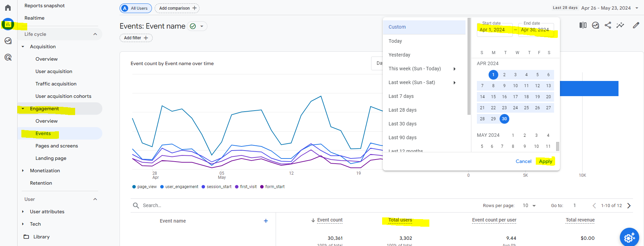Click the Share this report icon
The image size is (644, 246).
pos(608,25)
